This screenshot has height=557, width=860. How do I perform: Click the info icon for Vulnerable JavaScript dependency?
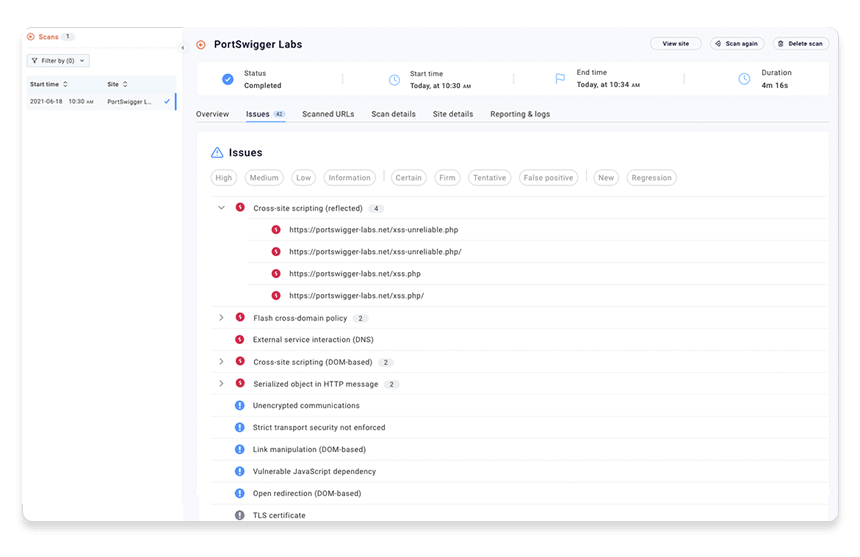pyautogui.click(x=240, y=472)
